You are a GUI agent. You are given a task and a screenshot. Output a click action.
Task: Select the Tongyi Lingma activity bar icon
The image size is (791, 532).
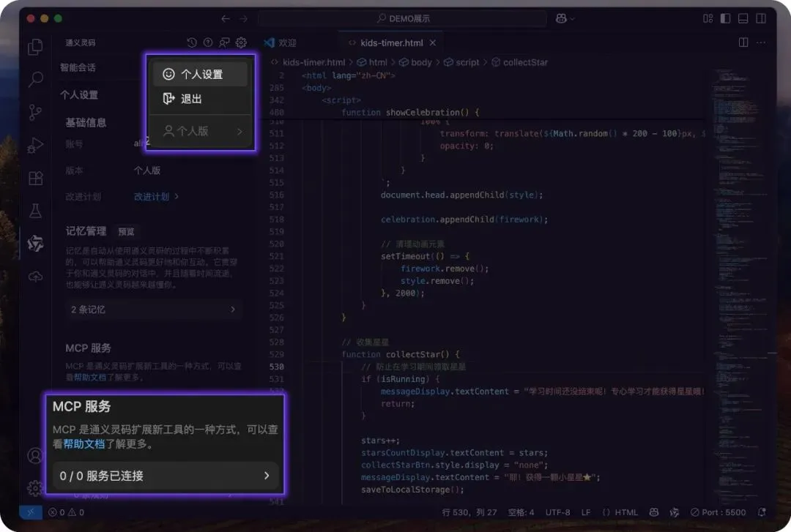click(x=35, y=244)
